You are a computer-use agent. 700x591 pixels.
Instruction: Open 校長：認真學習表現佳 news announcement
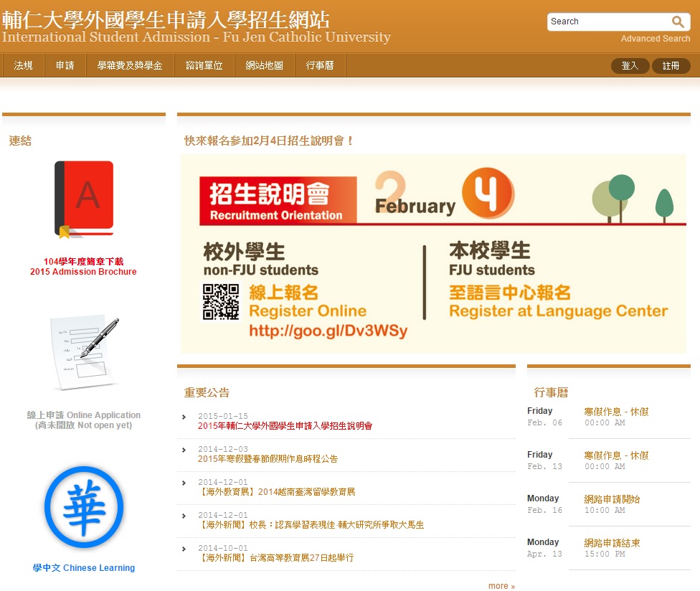tap(311, 525)
